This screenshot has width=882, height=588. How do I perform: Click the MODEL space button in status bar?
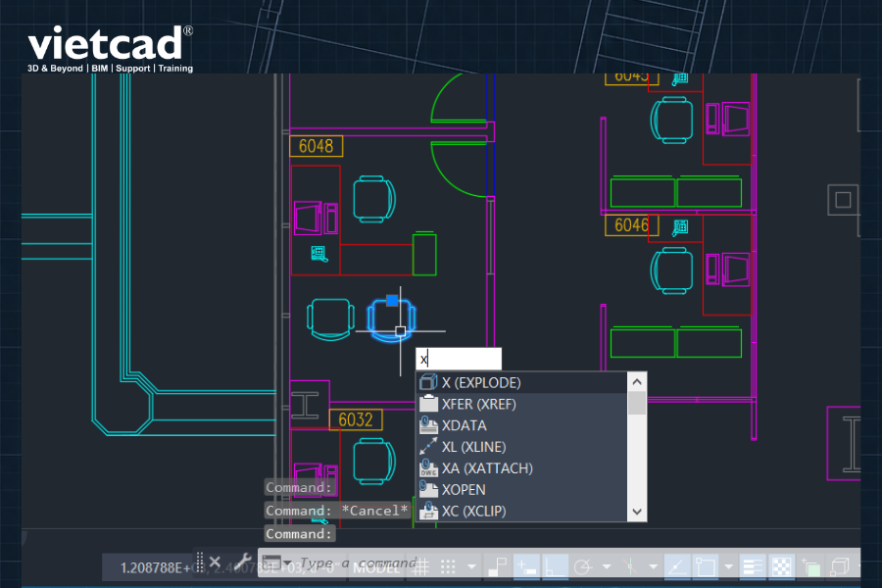coord(377,568)
